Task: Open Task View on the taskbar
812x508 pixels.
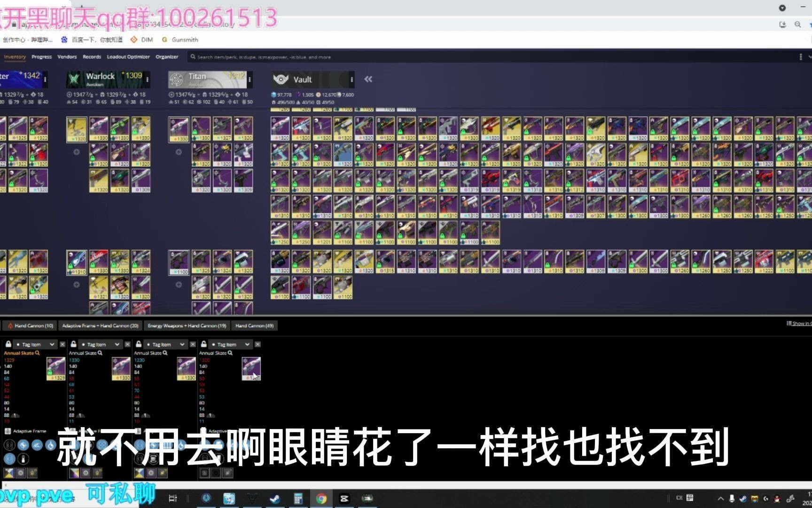Action: point(172,499)
